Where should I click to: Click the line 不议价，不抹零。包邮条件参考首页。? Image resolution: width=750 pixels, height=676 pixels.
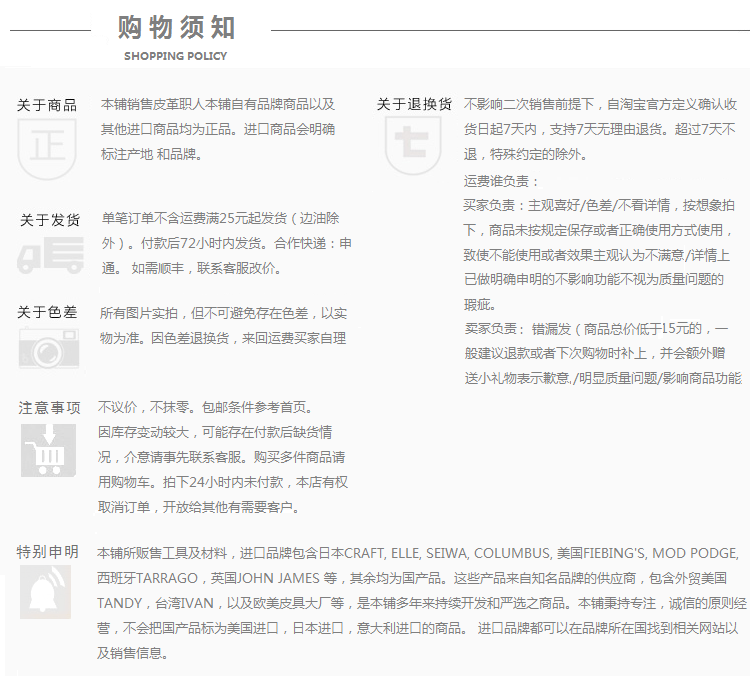[207, 408]
